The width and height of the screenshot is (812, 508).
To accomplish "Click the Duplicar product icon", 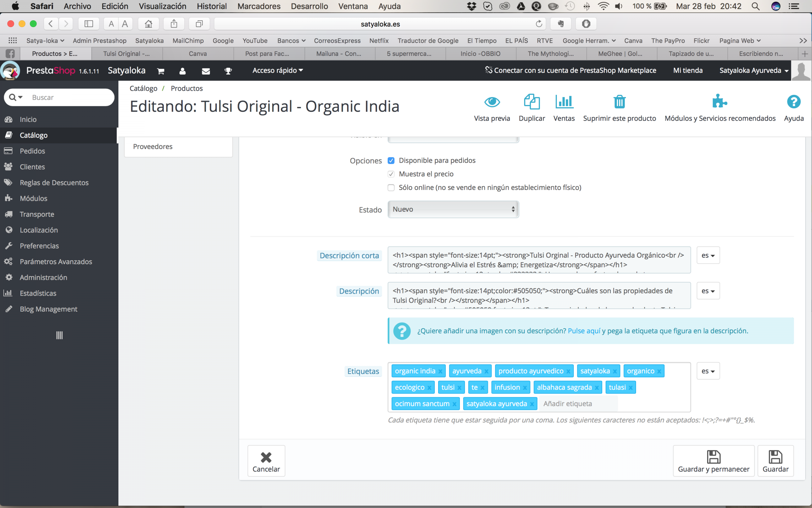I will [532, 102].
